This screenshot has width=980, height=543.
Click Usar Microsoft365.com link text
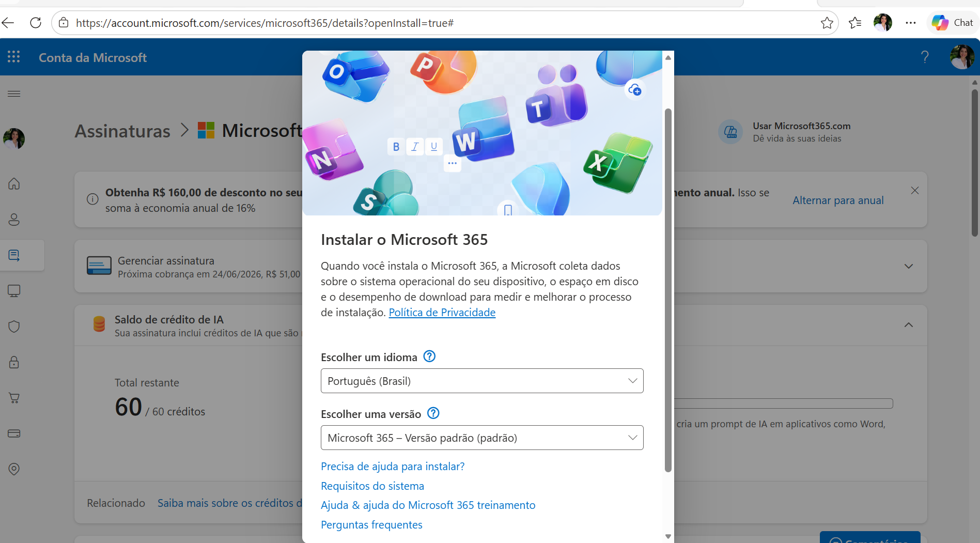click(x=801, y=126)
